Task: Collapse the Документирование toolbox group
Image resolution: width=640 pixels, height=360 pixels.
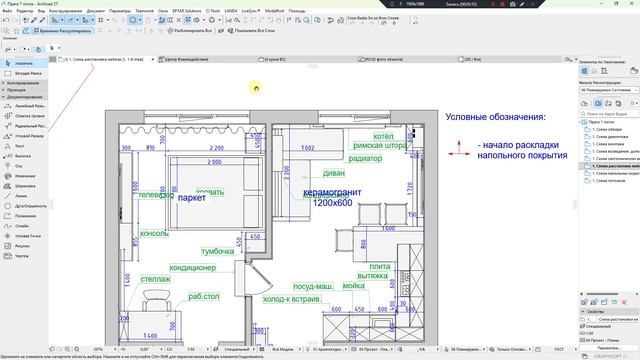Action: coord(24,97)
